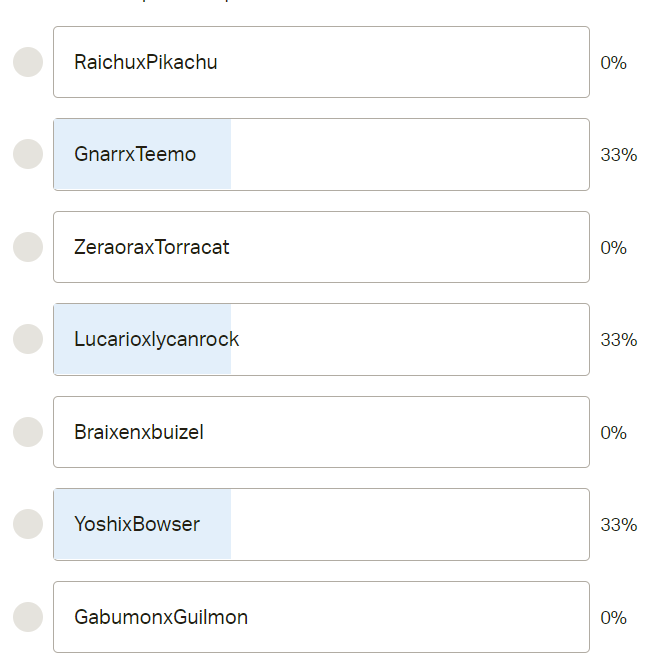Pick the Lucarioxlycanrock option box
The height and width of the screenshot is (666, 661).
tap(321, 339)
